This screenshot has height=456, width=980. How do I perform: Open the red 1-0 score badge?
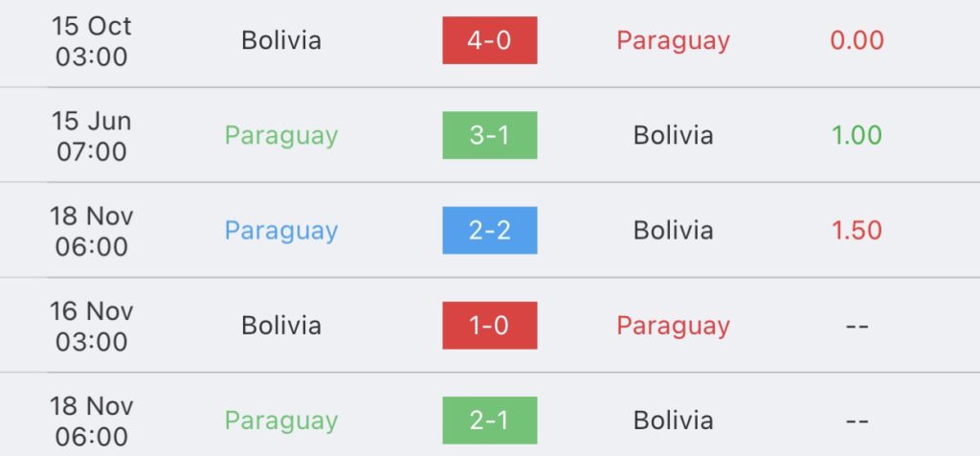pos(489,326)
